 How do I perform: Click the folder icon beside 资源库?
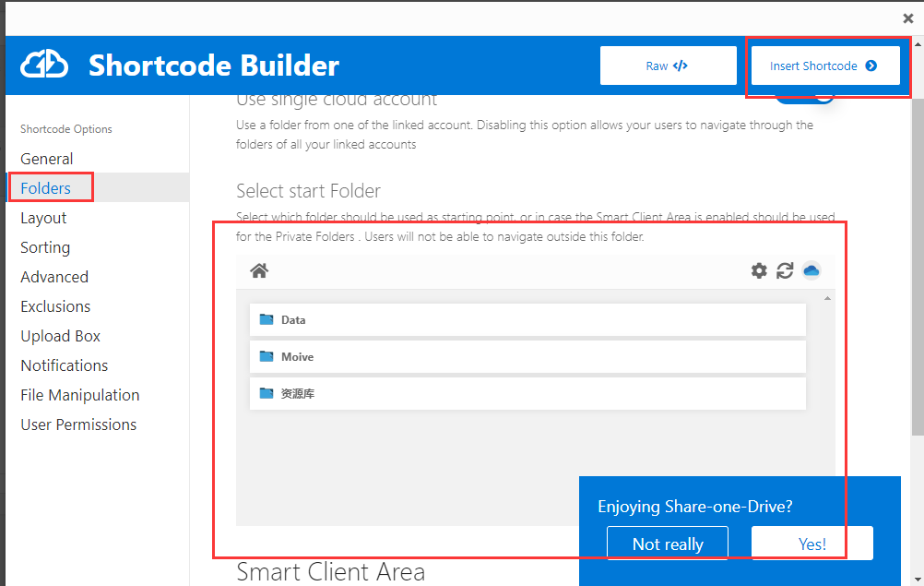pyautogui.click(x=267, y=393)
